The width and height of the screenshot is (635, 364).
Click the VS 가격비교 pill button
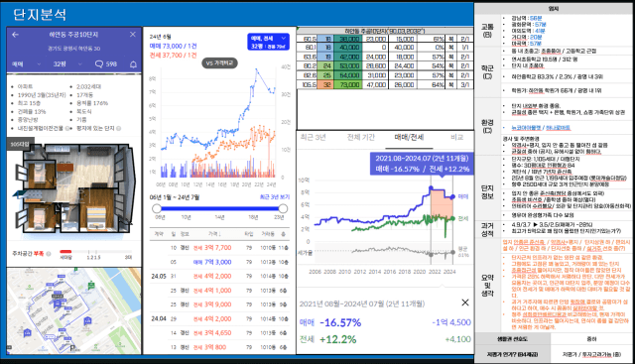pos(219,63)
